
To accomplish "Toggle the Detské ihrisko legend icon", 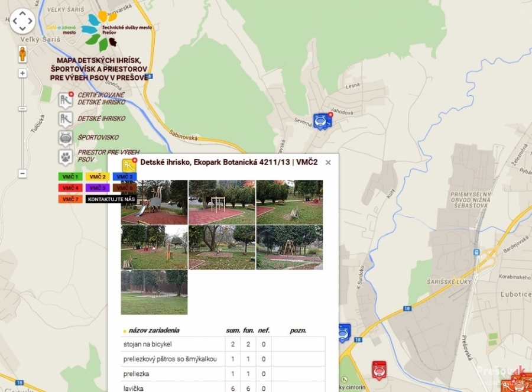I will [66, 119].
